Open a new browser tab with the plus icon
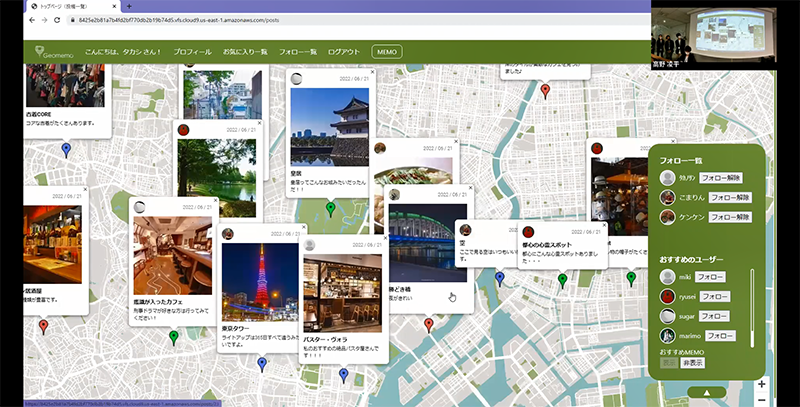This screenshot has height=407, width=800. (129, 6)
